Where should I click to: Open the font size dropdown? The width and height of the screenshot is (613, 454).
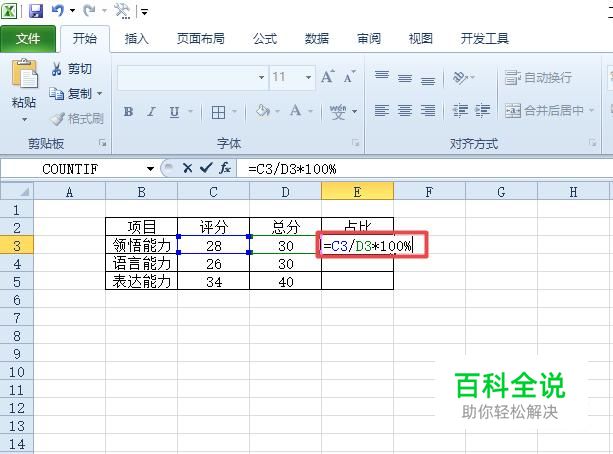308,77
